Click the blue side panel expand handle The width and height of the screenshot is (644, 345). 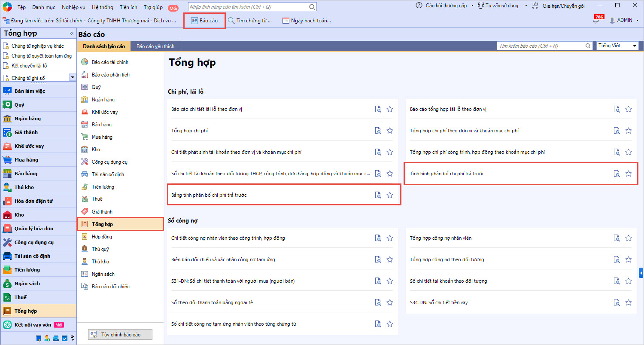tap(641, 273)
